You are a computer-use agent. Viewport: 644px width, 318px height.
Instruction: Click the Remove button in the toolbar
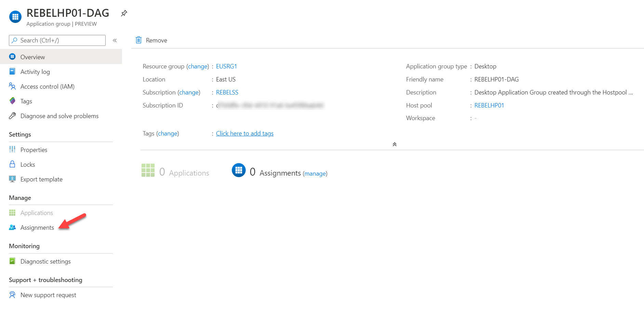point(151,40)
